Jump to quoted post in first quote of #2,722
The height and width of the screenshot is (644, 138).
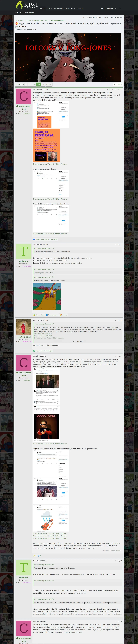pos(53,248)
